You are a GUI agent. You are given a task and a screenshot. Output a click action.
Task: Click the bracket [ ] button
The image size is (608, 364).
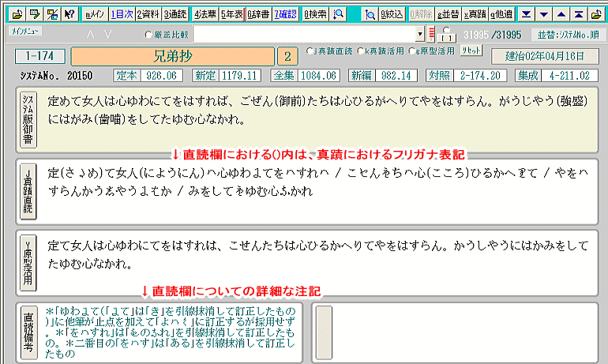[x=446, y=38]
